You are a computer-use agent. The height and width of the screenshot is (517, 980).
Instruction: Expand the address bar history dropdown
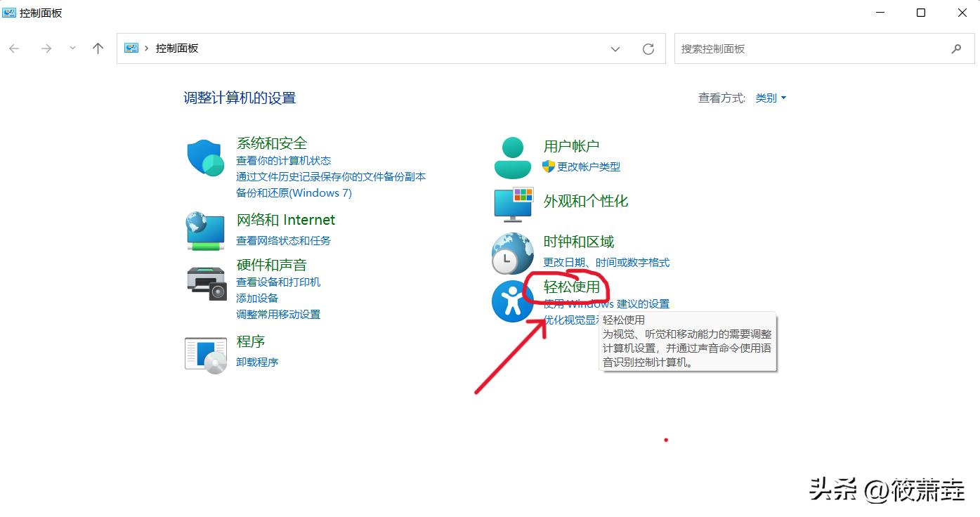coord(615,49)
